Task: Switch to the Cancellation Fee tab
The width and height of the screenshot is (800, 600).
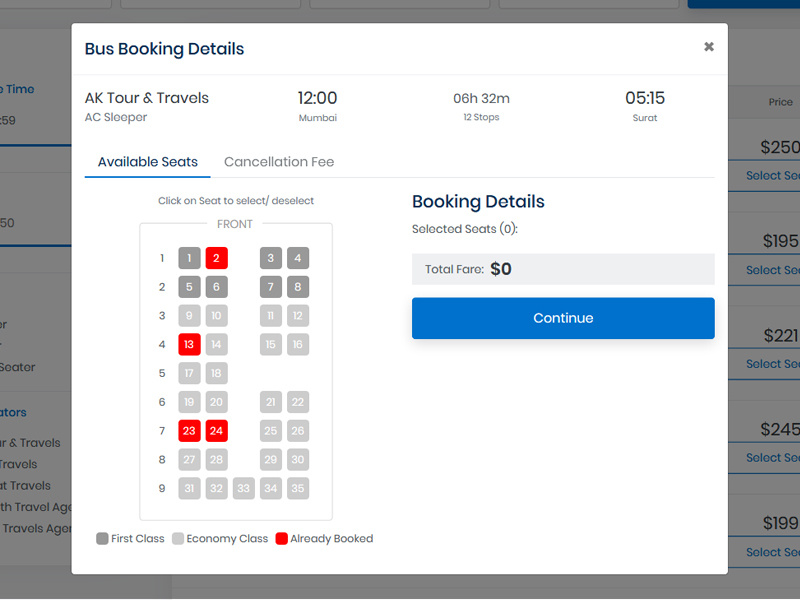Action: (x=279, y=161)
